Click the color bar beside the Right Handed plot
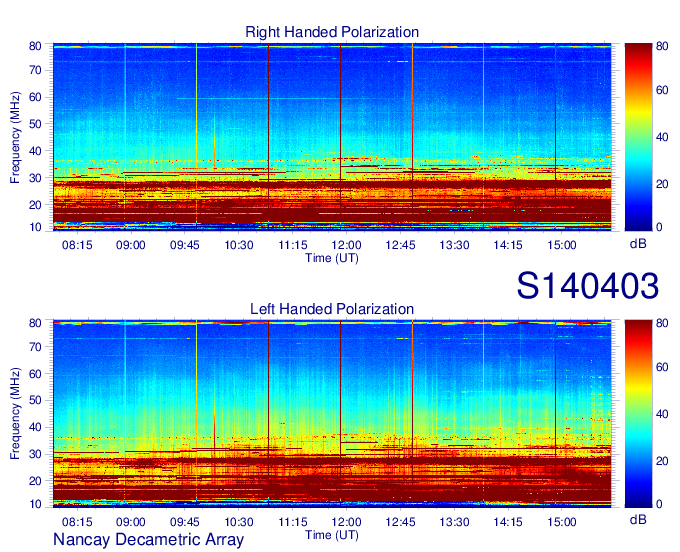This screenshot has width=680, height=552. (638, 137)
